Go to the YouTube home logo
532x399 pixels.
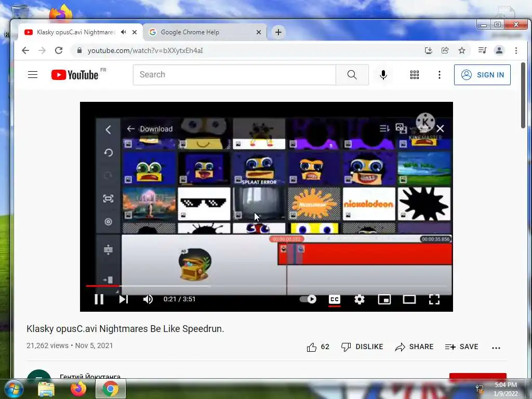75,75
